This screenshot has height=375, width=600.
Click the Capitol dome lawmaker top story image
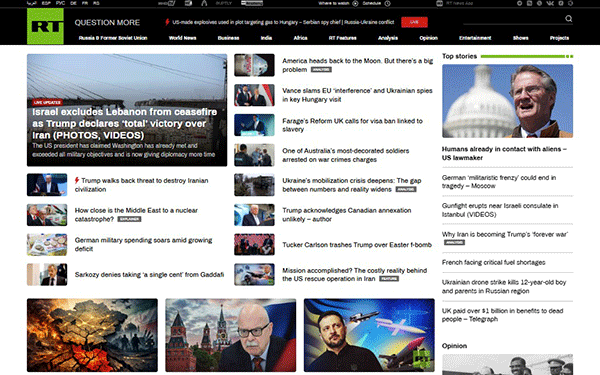point(507,101)
